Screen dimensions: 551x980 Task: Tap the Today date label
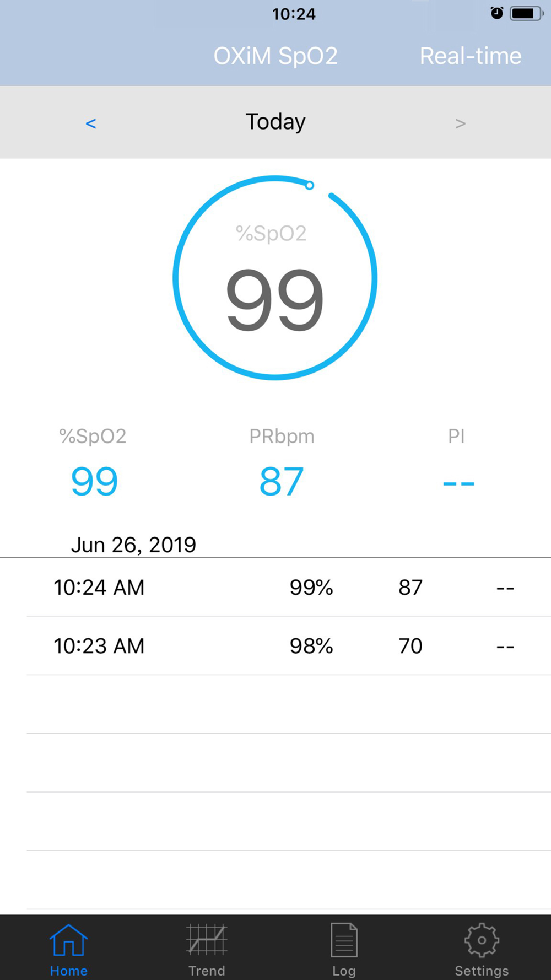(275, 122)
